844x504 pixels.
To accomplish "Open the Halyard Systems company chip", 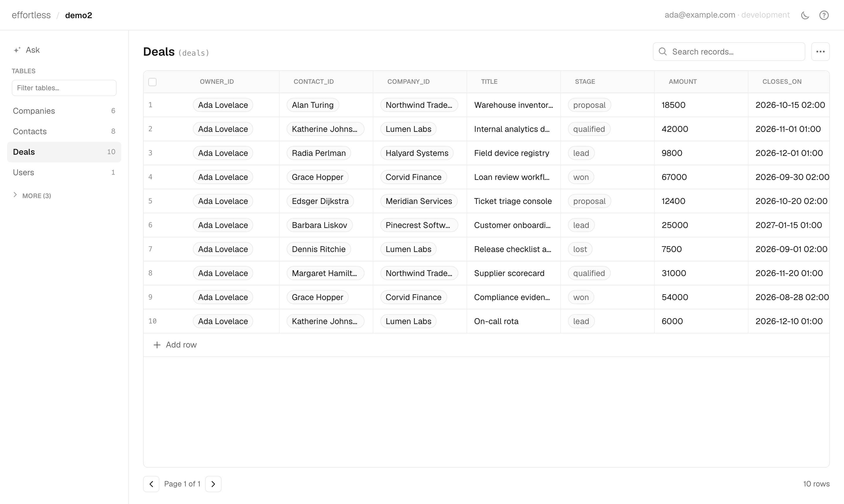I will pyautogui.click(x=417, y=153).
